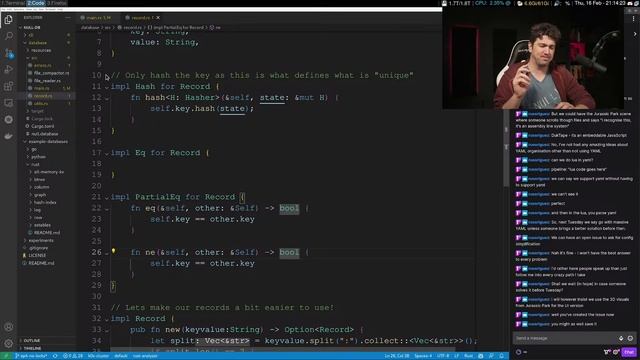
Task: Close the record.rs editor tab
Action: click(x=158, y=18)
